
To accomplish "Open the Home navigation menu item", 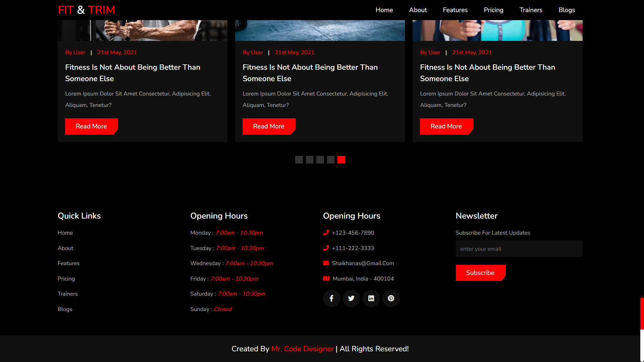I will tap(384, 10).
